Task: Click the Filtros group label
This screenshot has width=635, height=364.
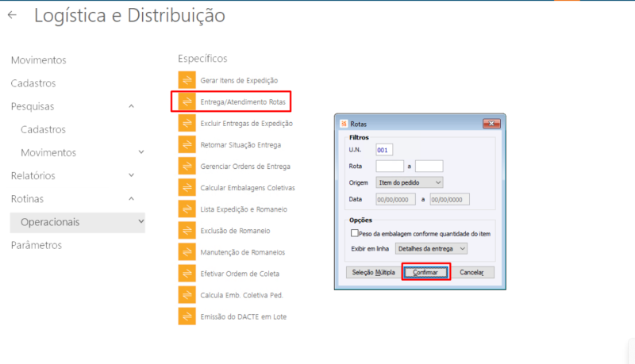Action: pos(359,137)
